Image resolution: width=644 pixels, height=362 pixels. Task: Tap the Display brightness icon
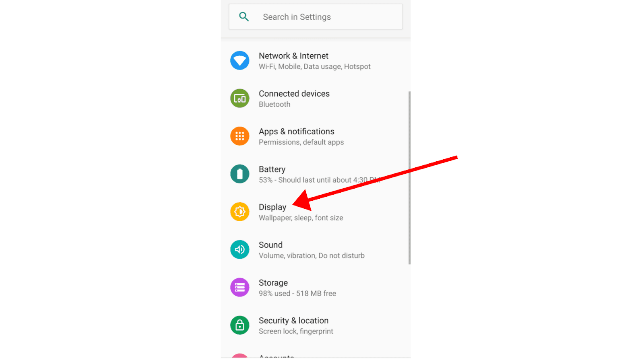click(240, 212)
